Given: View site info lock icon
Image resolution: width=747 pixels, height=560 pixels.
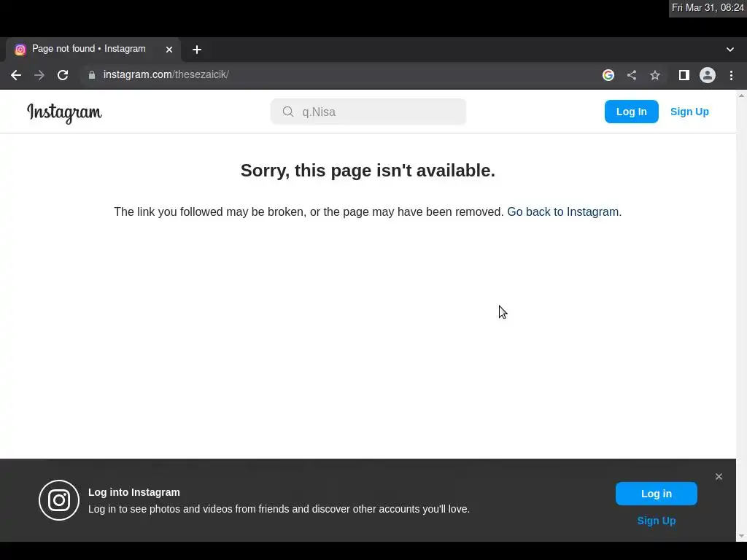Looking at the screenshot, I should coord(92,75).
